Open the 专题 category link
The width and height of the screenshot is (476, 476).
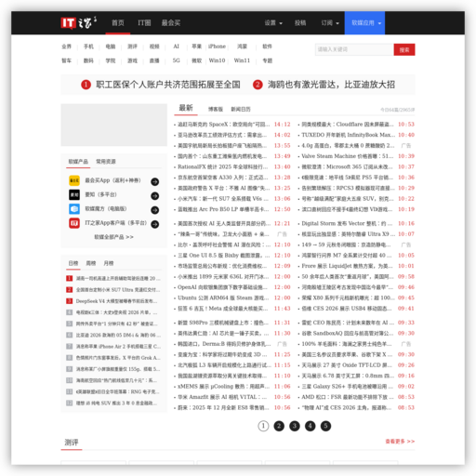(x=268, y=60)
